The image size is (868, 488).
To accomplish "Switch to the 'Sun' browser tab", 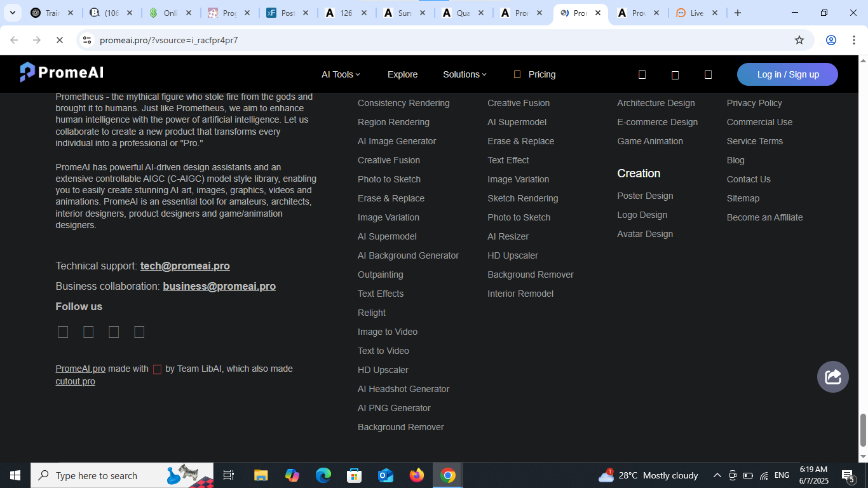I will pyautogui.click(x=404, y=13).
